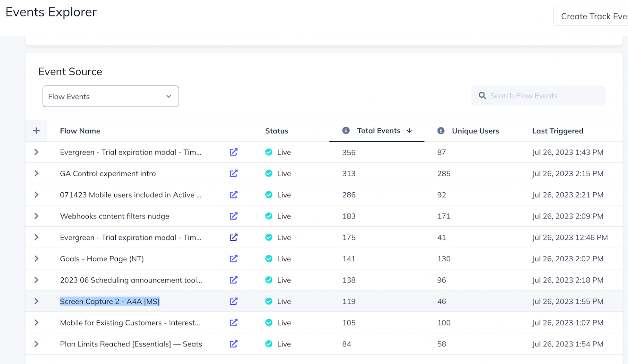This screenshot has width=628, height=364.
Task: Click the unique users value 130
Action: (x=444, y=259)
